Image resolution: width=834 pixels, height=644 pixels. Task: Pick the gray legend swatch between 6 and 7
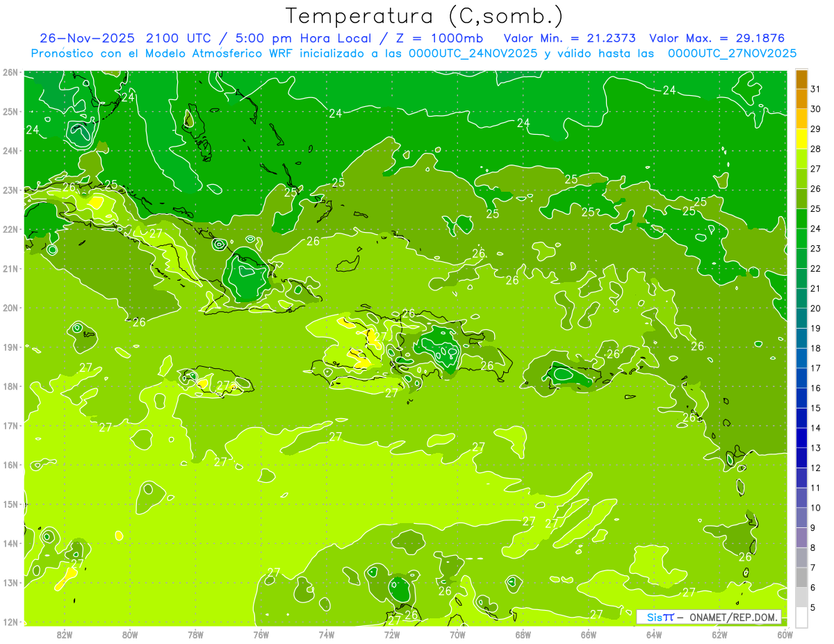coord(801,577)
